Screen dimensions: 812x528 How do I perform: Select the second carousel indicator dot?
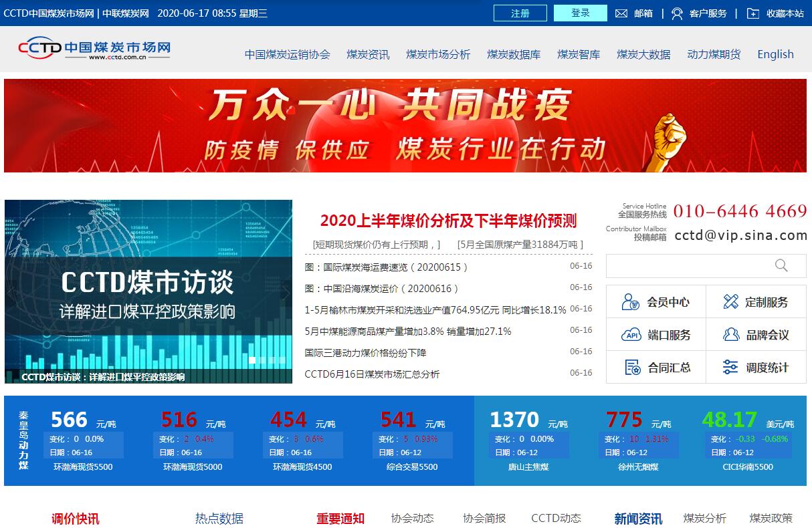pos(263,360)
